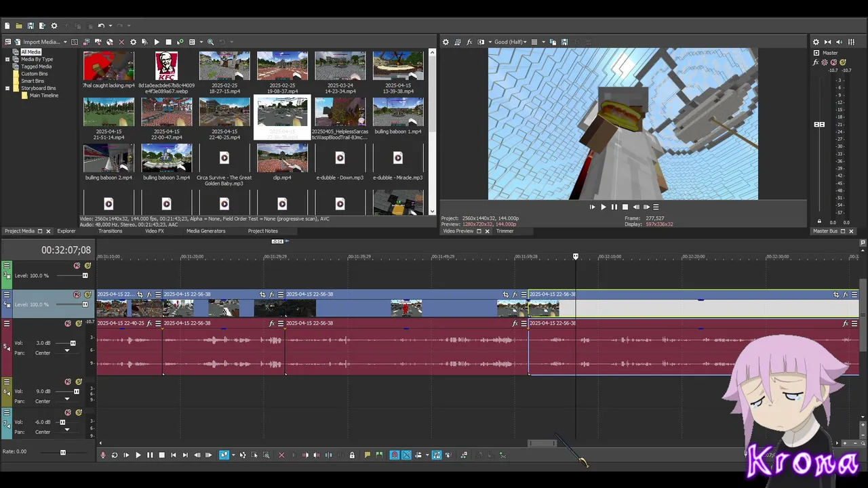Toggle event lock padlock icon
Screen dimensions: 868x488
(x=352, y=455)
